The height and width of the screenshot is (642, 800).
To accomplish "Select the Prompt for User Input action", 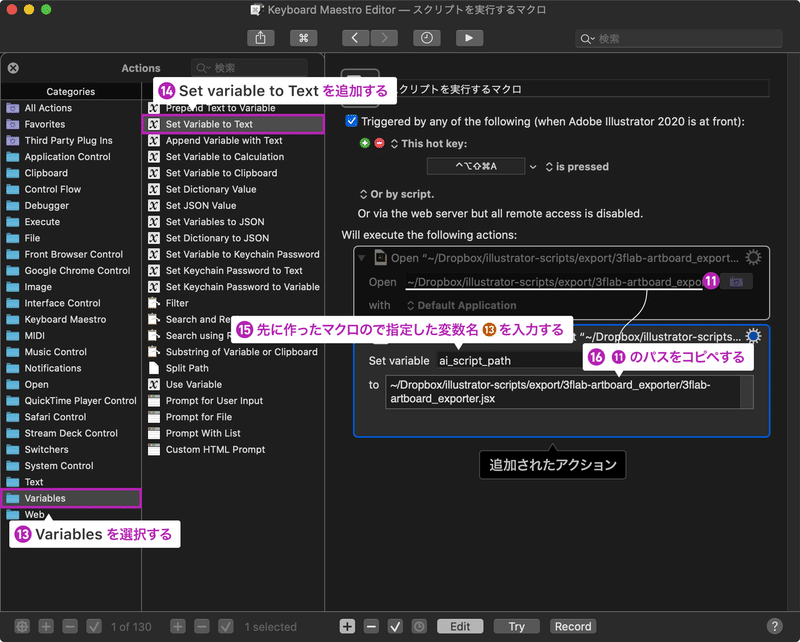I will pyautogui.click(x=233, y=401).
